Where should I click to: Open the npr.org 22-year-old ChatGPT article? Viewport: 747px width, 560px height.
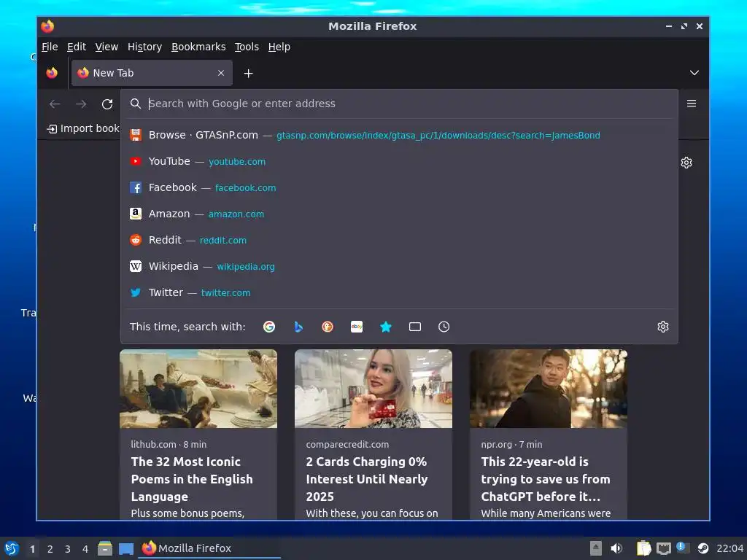click(546, 479)
